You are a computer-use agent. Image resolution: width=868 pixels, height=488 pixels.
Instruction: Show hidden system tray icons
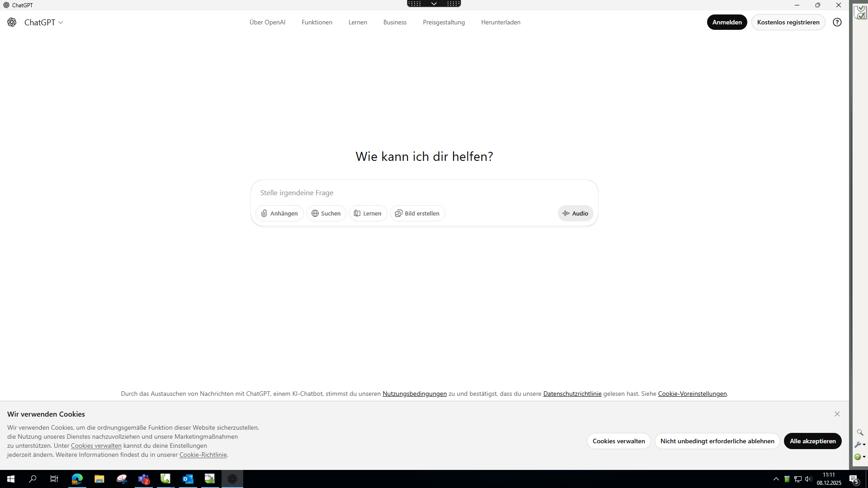(x=776, y=479)
